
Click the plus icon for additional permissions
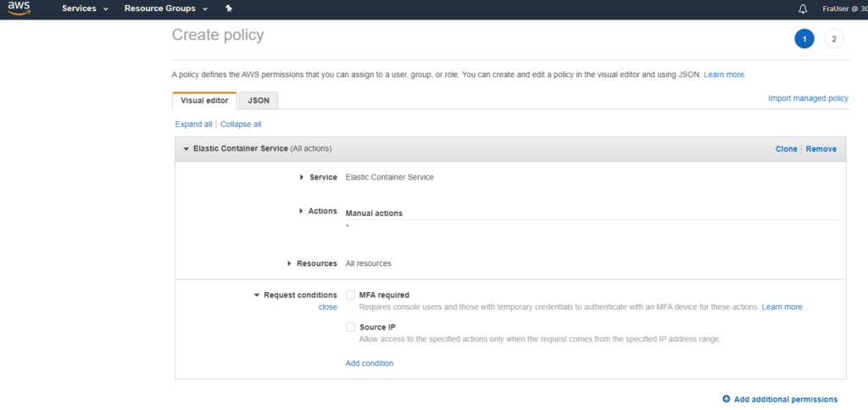point(726,399)
